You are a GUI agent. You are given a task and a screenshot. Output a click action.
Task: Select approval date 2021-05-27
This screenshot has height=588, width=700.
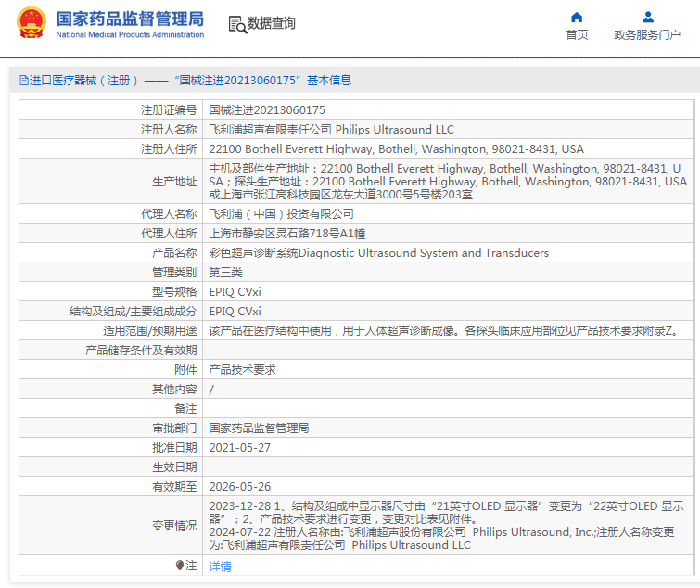click(x=240, y=448)
